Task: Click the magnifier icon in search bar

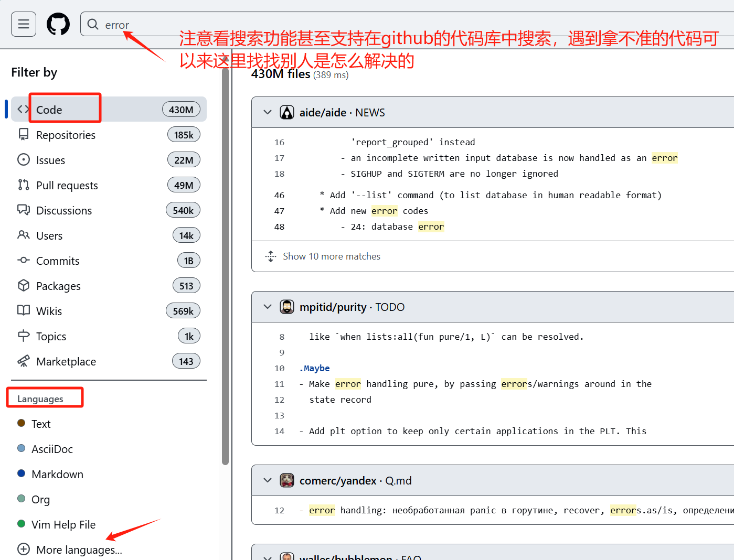Action: pos(93,25)
